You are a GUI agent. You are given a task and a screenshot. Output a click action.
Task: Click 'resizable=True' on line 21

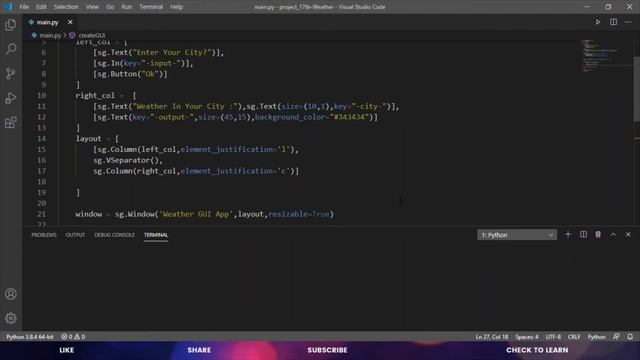coord(299,214)
